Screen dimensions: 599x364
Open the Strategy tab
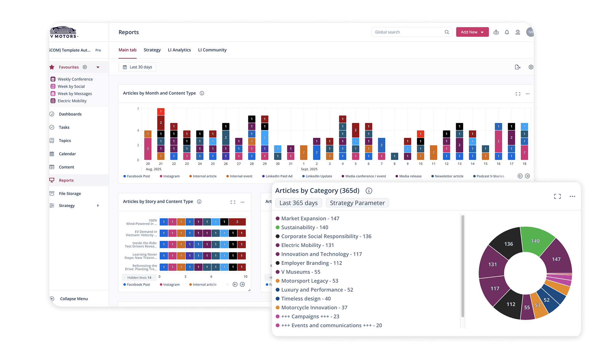(152, 50)
